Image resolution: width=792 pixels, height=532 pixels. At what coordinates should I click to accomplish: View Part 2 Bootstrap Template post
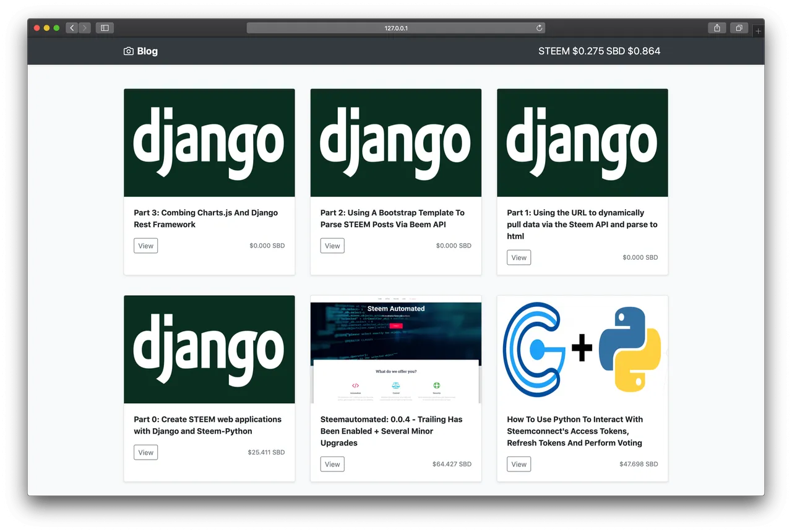pyautogui.click(x=332, y=246)
